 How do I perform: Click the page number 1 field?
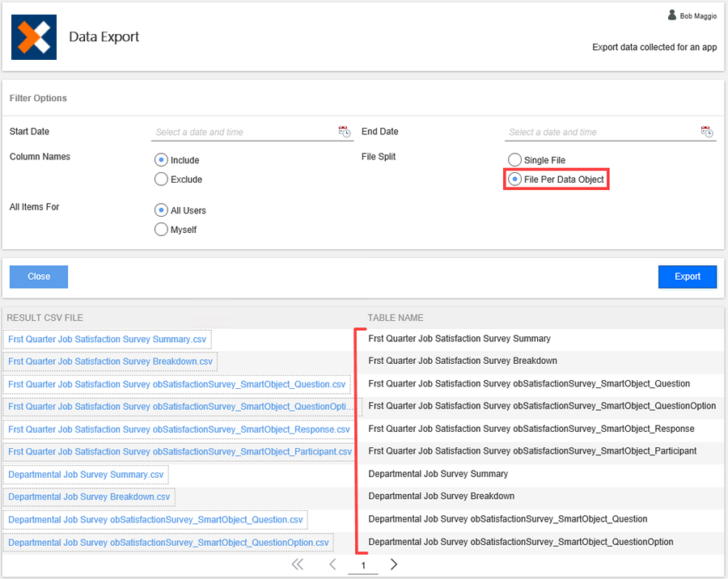(x=362, y=565)
